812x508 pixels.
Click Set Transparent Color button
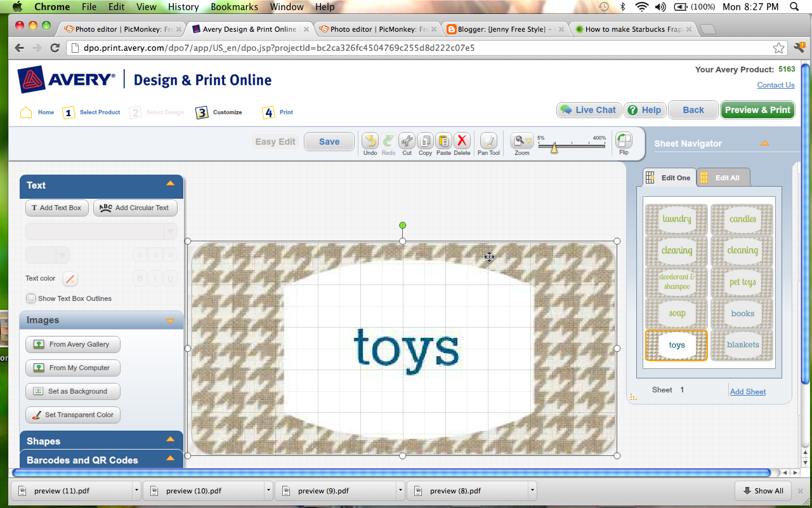[x=73, y=415]
